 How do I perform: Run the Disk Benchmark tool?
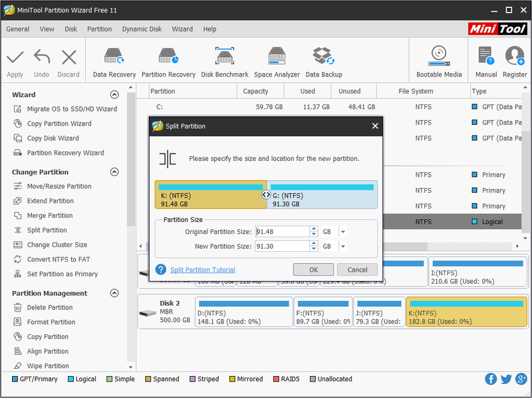[x=225, y=62]
